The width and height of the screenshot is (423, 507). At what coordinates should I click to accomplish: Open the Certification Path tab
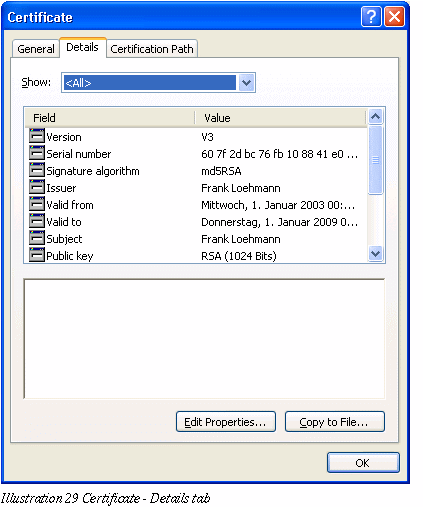click(x=152, y=49)
